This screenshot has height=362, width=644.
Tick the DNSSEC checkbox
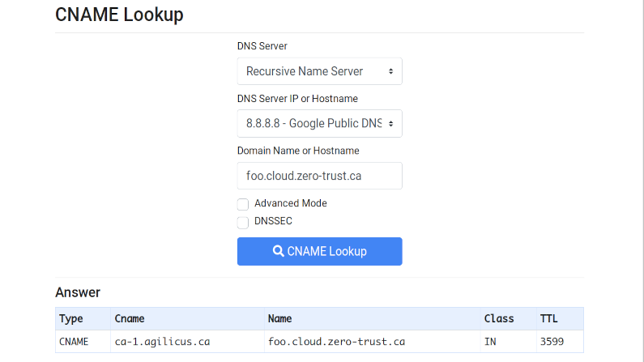click(x=243, y=222)
